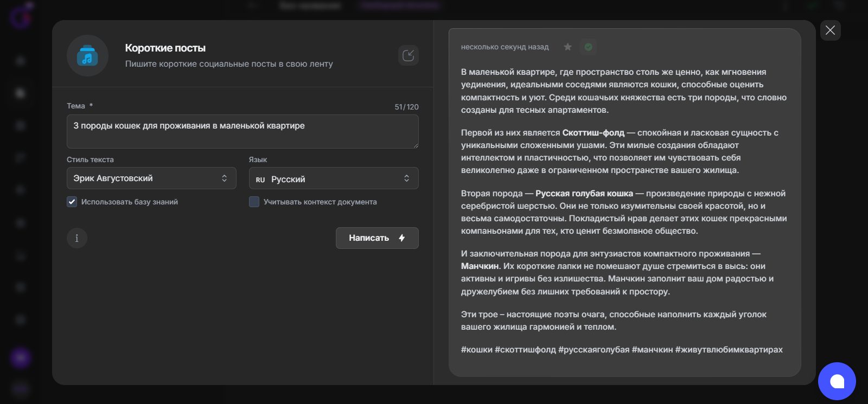Image resolution: width=868 pixels, height=404 pixels.
Task: Click the 51/120 character counter
Action: (406, 107)
